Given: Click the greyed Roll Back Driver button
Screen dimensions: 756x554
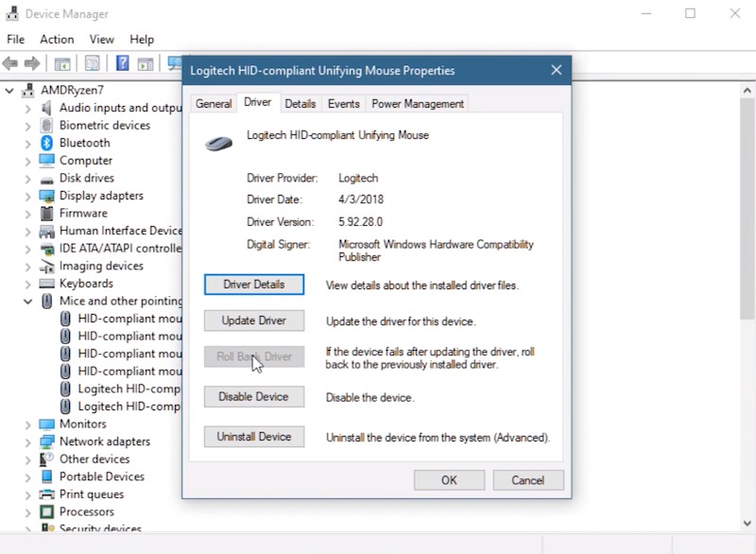Looking at the screenshot, I should (254, 356).
